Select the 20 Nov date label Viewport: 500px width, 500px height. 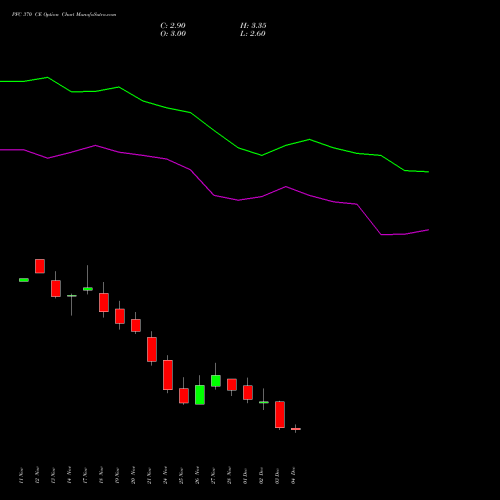coord(133,476)
